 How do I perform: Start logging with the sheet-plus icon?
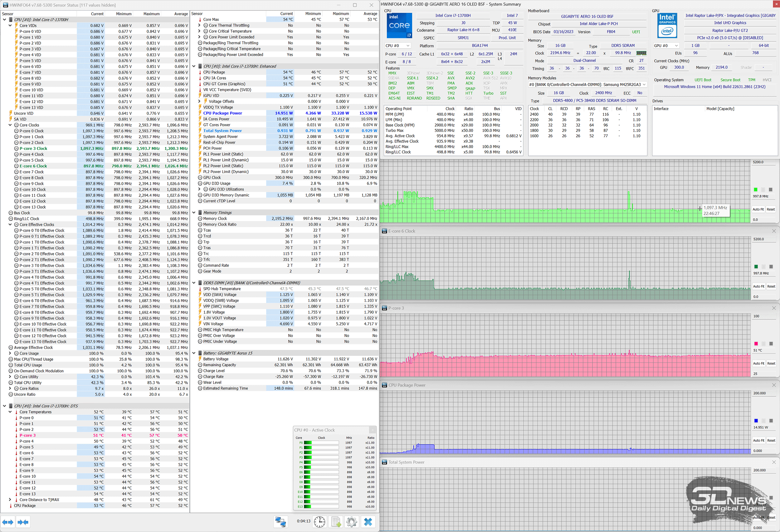coord(336,522)
